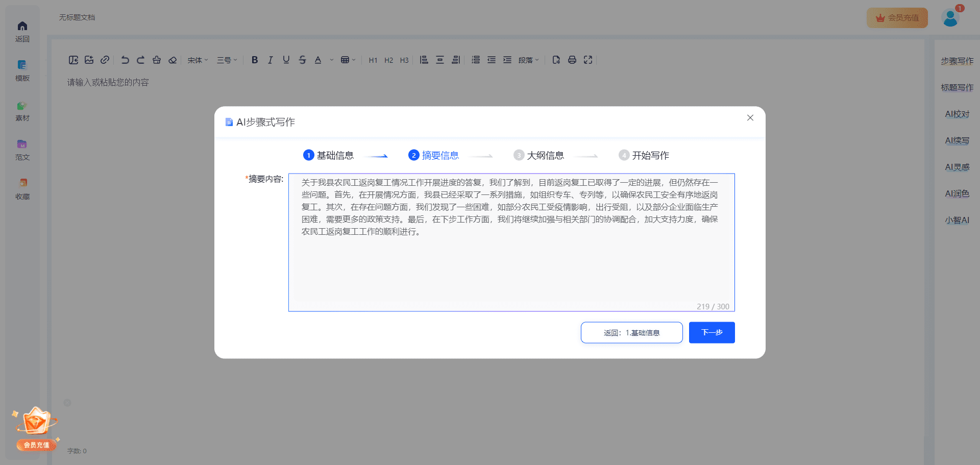The width and height of the screenshot is (980, 465).
Task: Open the 模板 templates panel
Action: click(x=22, y=70)
